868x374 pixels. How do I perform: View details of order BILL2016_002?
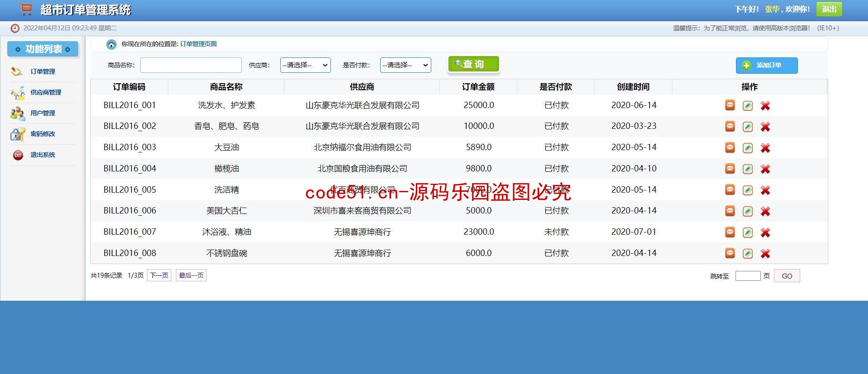[730, 126]
